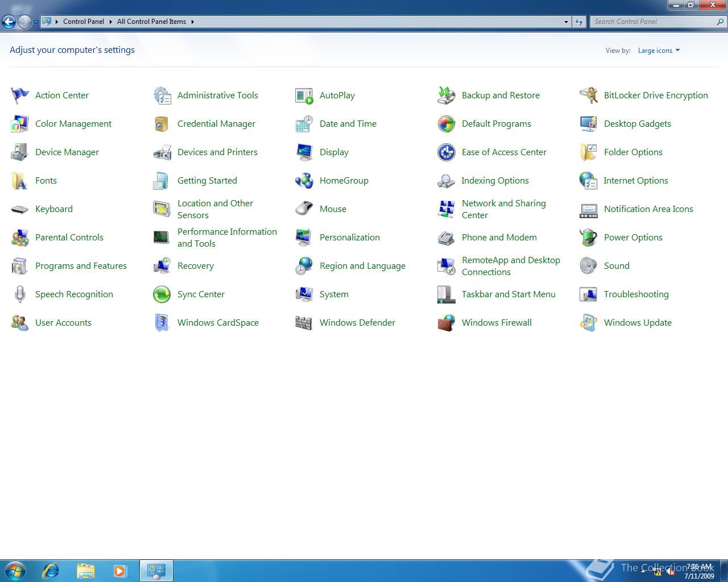The height and width of the screenshot is (582, 728).
Task: Open the Location and Other Sensors link
Action: [215, 209]
